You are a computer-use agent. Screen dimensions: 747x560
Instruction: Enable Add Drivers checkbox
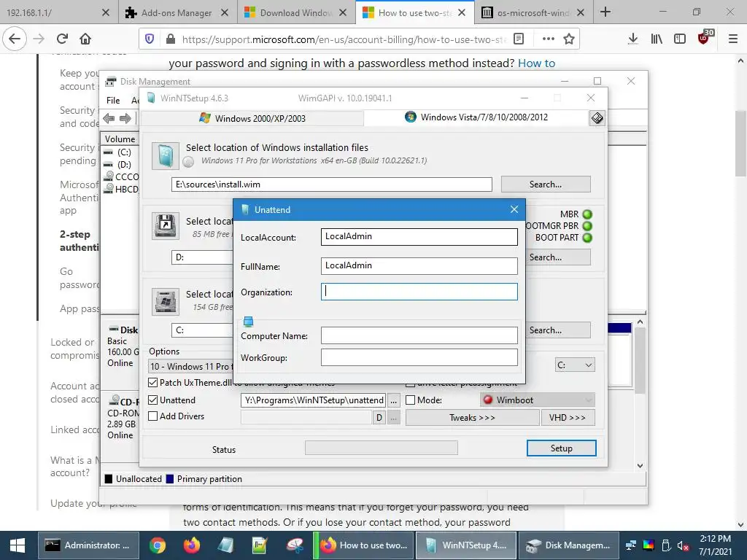153,416
